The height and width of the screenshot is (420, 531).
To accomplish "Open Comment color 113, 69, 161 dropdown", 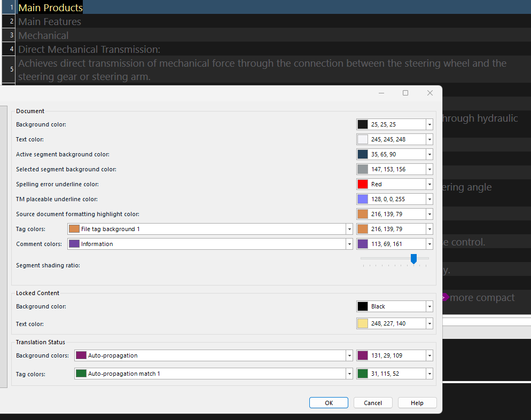I will tap(430, 244).
